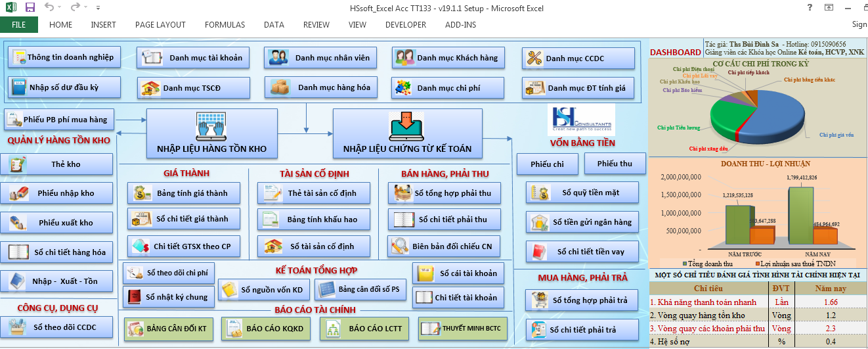Click the Nhập - Xuất - Tồn icon
Screen dimensions: 868x349
point(18,281)
